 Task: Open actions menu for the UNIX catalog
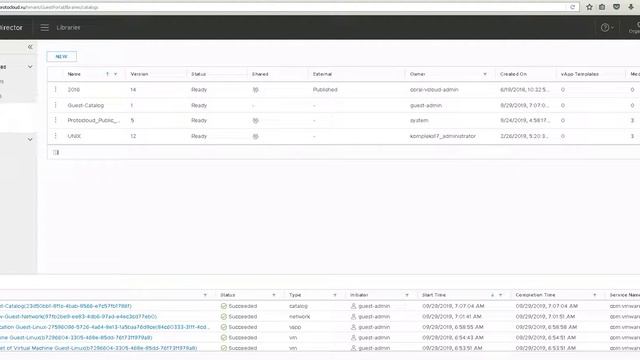pyautogui.click(x=56, y=136)
